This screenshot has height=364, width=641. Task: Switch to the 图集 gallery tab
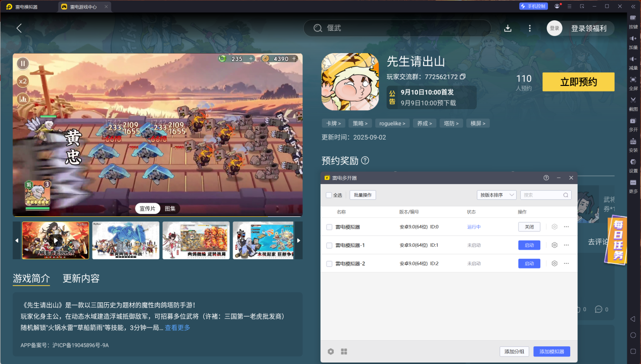(169, 208)
